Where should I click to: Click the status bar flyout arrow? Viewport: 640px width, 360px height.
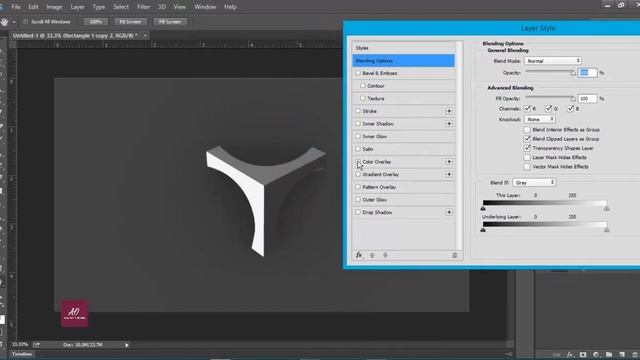pyautogui.click(x=127, y=345)
